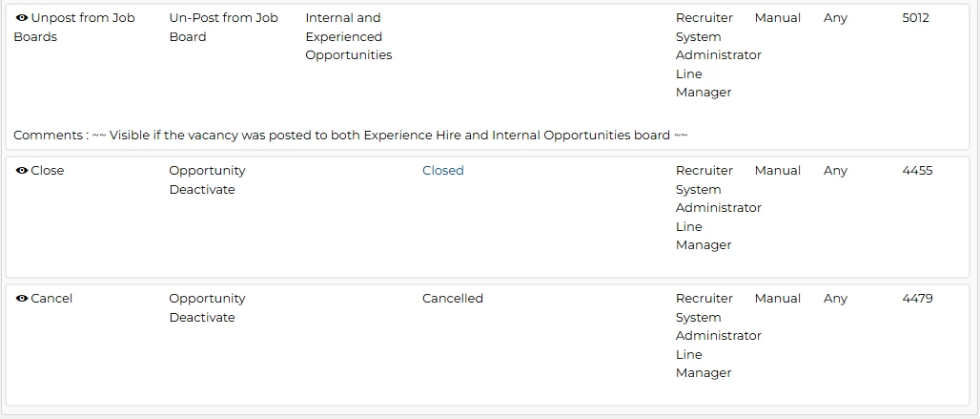Screen dimensions: 980x419
Task: Click the ID number 4455
Action: 917,171
